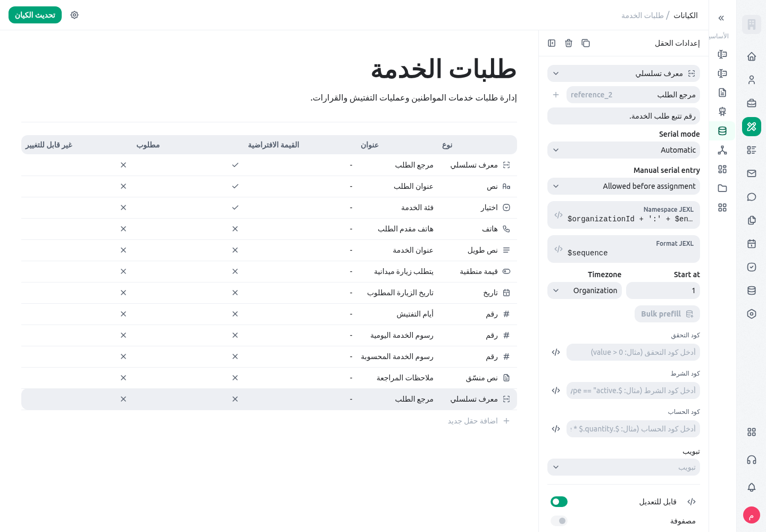
Task: Select the رسوم الخدمة اليومية row
Action: pyautogui.click(x=269, y=335)
